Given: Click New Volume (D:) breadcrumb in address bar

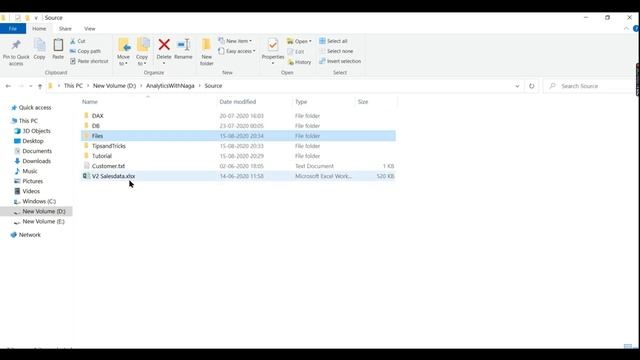Looking at the screenshot, I should [114, 86].
